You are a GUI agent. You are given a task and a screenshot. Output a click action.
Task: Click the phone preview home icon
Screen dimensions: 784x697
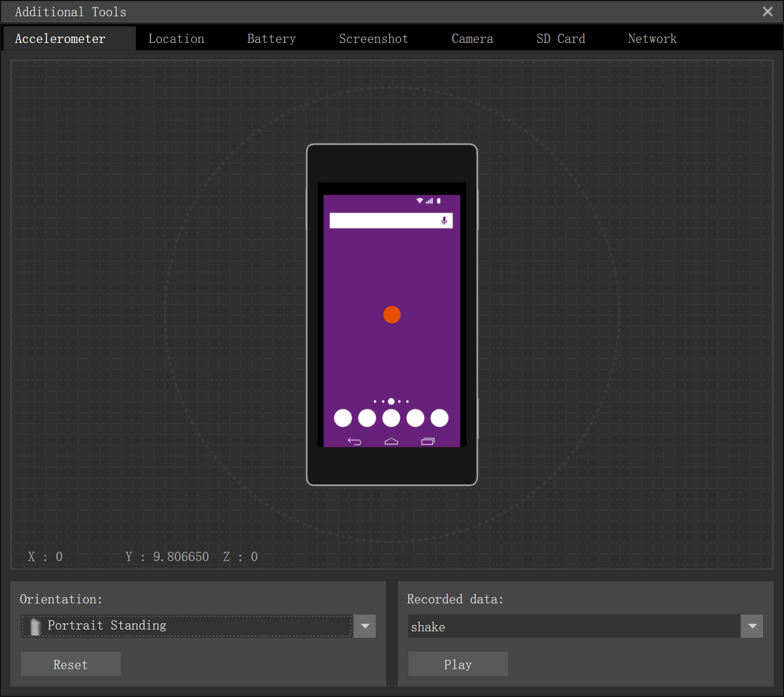[391, 441]
